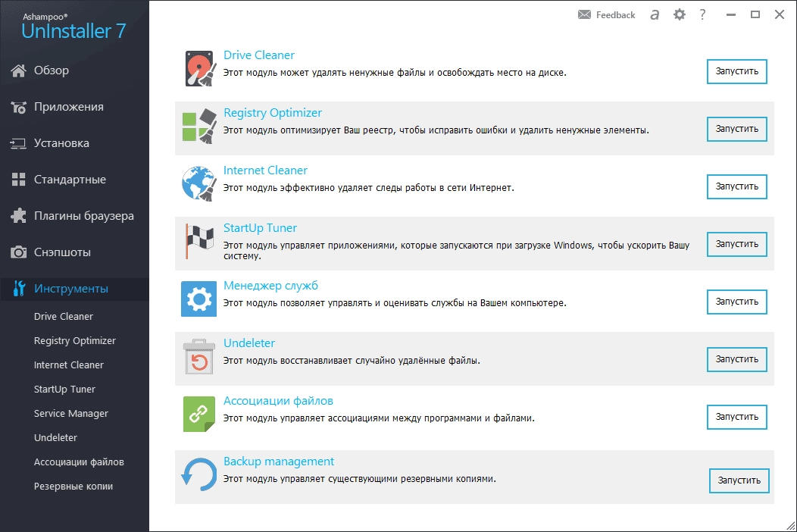The image size is (797, 532).
Task: Select Registry Optimizer in sidebar submenu
Action: pos(75,341)
